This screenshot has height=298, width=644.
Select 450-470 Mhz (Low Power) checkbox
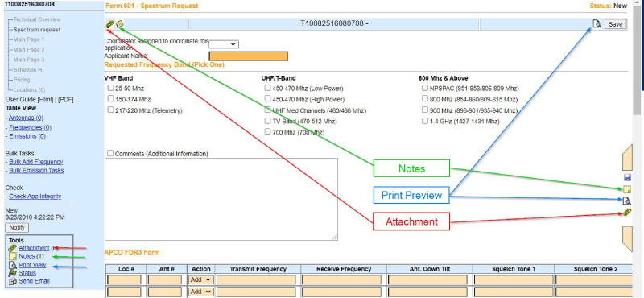(268, 88)
